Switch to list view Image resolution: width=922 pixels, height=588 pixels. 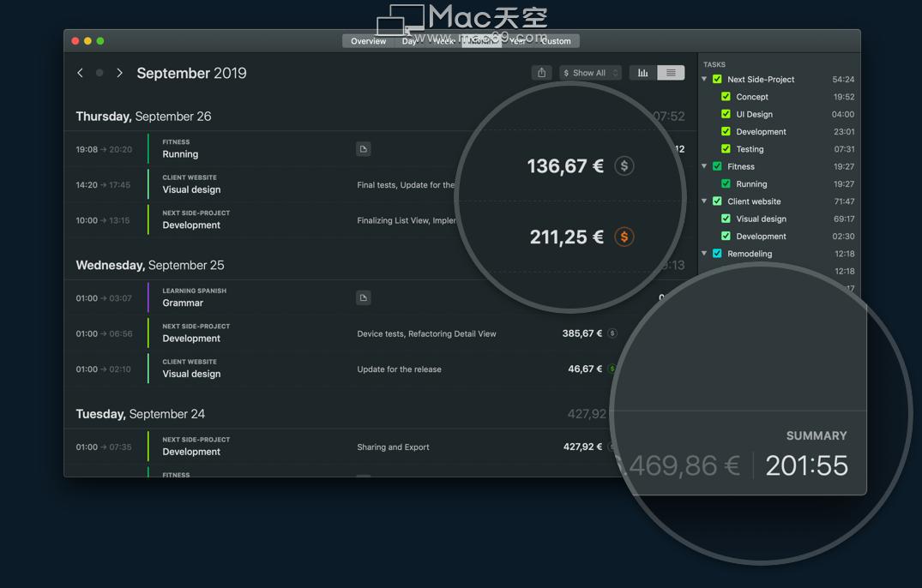[671, 72]
